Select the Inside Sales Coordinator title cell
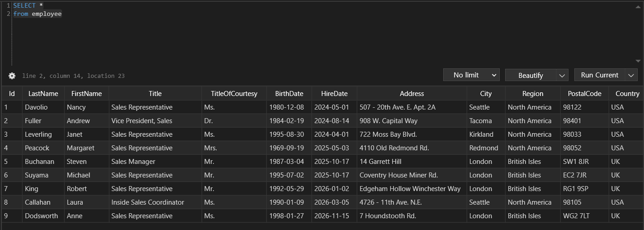This screenshot has width=644, height=230. point(156,202)
